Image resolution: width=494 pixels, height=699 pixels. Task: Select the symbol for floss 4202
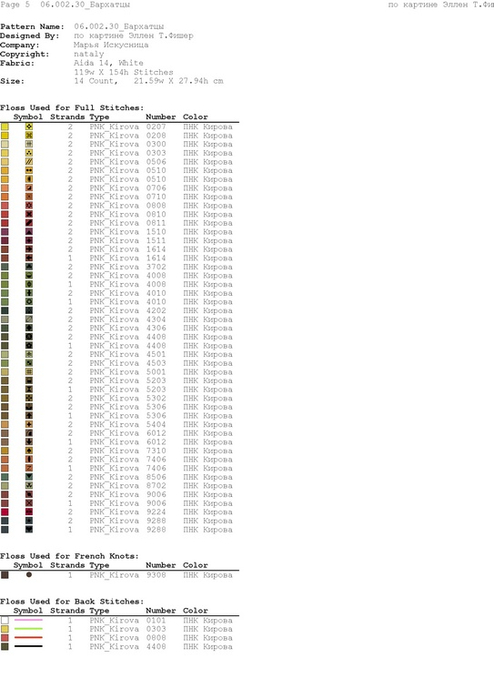click(29, 311)
